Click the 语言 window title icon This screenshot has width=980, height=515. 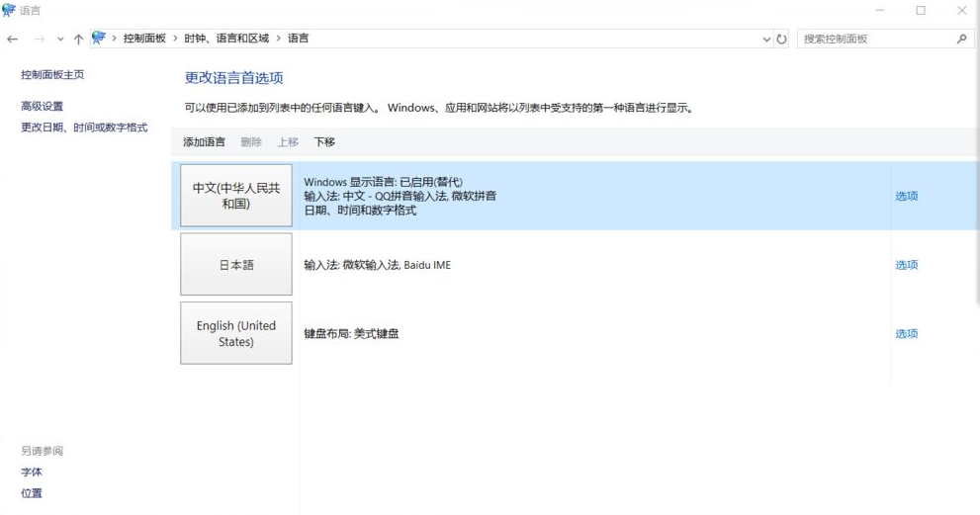[9, 10]
